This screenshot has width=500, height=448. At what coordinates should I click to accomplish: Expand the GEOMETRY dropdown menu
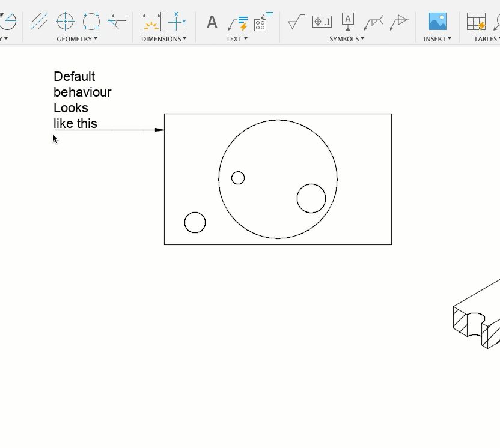coord(77,39)
